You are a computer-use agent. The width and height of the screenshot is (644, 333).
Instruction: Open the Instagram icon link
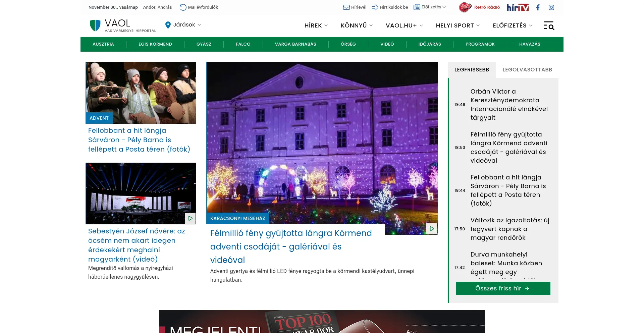551,7
